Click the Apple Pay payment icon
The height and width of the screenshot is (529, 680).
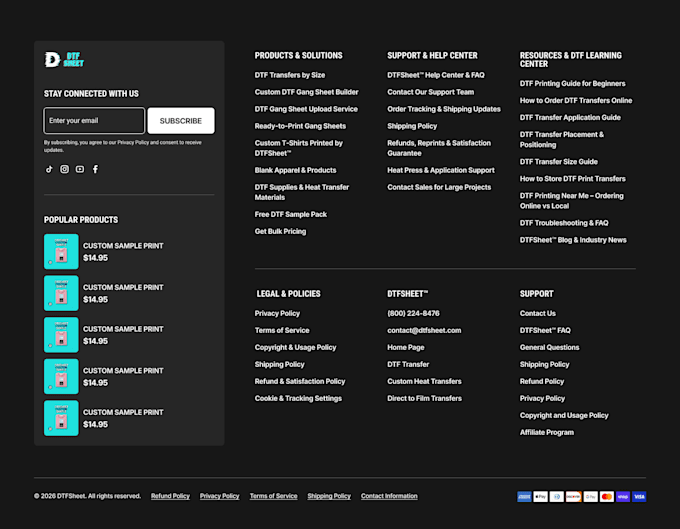coord(540,496)
